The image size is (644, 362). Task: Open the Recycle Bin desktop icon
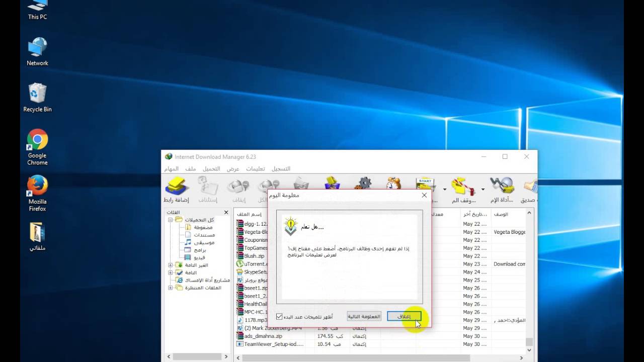37,98
